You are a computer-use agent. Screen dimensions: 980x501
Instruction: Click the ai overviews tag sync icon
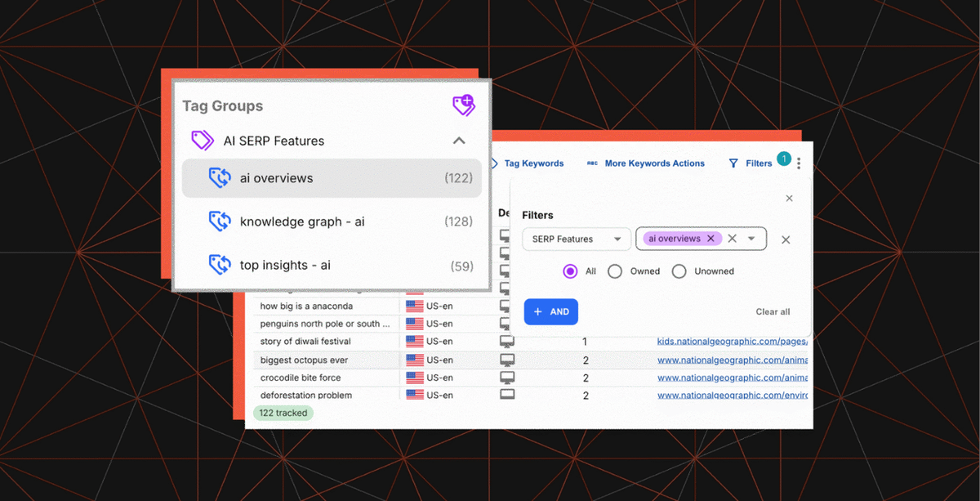pos(219,178)
